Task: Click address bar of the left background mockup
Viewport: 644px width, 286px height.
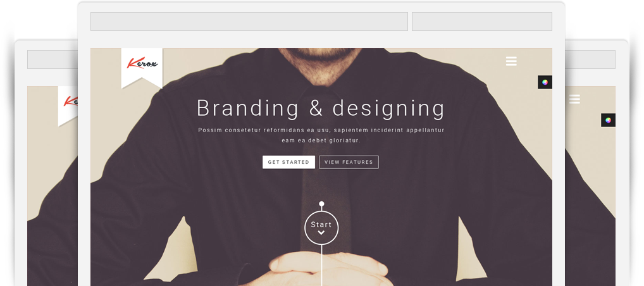Action: click(x=53, y=59)
